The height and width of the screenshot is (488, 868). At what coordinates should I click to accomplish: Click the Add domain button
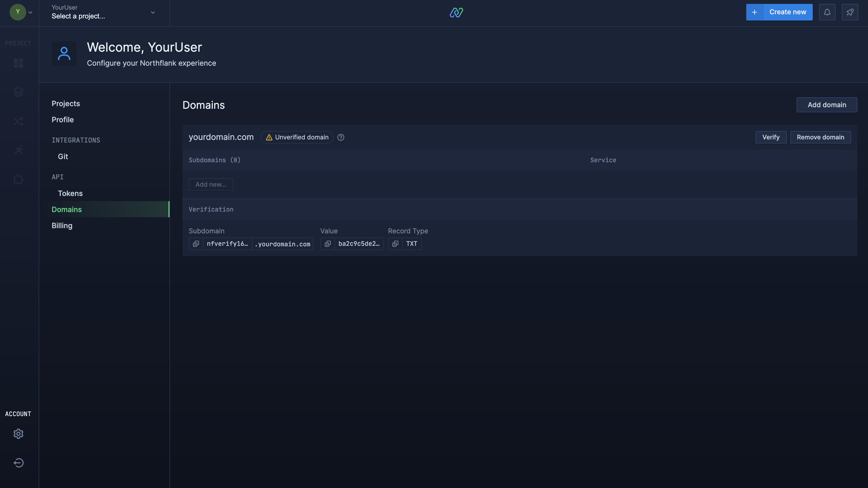coord(826,105)
